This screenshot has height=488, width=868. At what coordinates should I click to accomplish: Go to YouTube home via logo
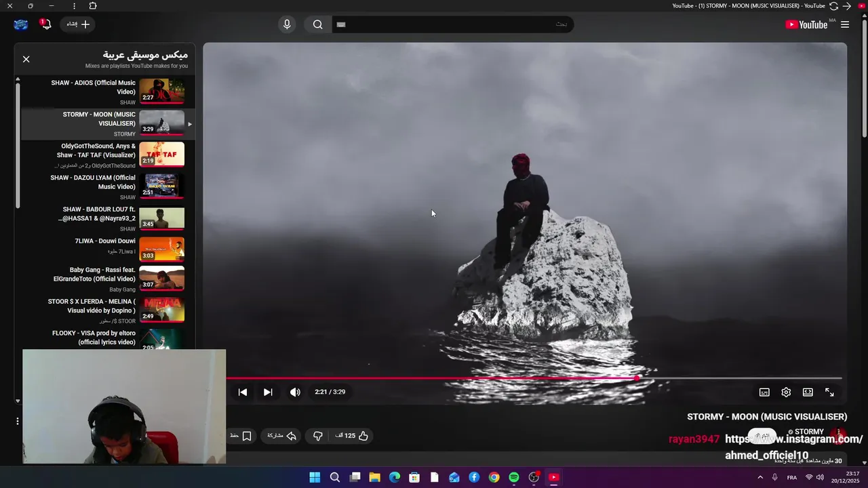(807, 24)
